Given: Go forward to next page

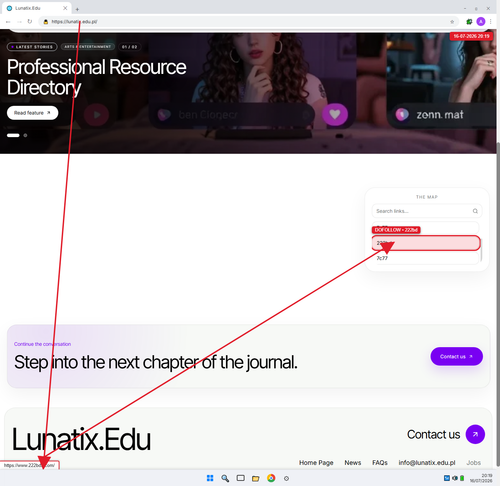Looking at the screenshot, I should click(19, 22).
